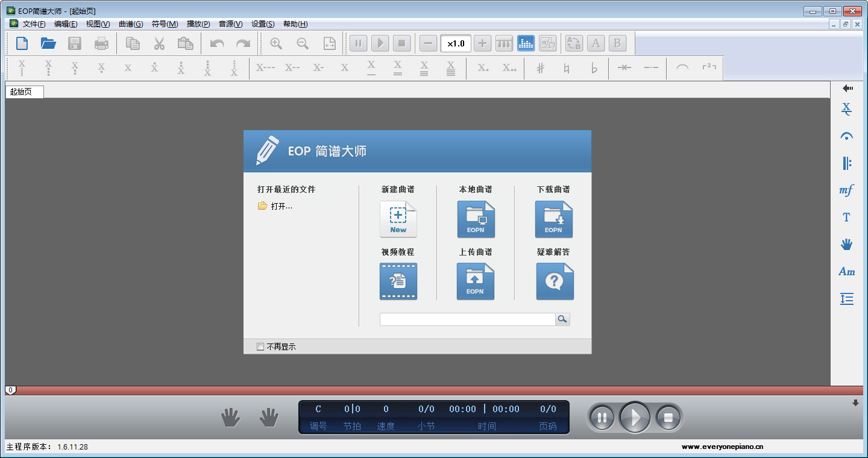Select the natural accidental symbol

click(x=567, y=68)
